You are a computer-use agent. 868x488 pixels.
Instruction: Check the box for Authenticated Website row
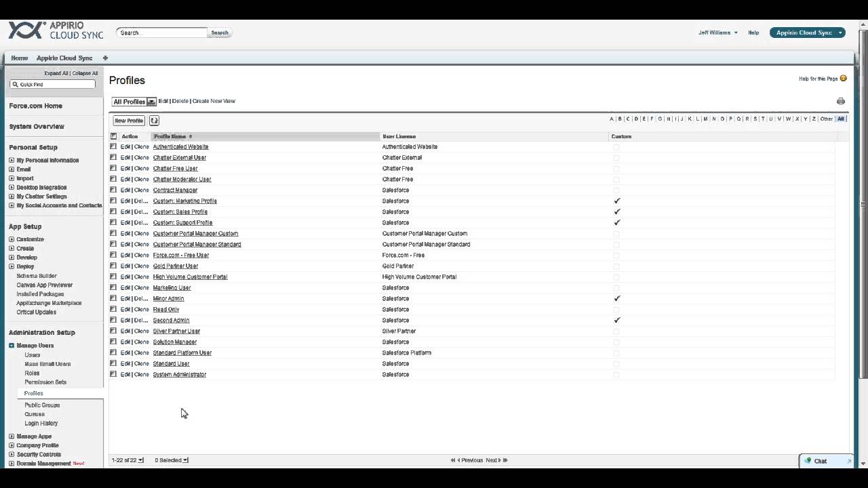click(113, 146)
